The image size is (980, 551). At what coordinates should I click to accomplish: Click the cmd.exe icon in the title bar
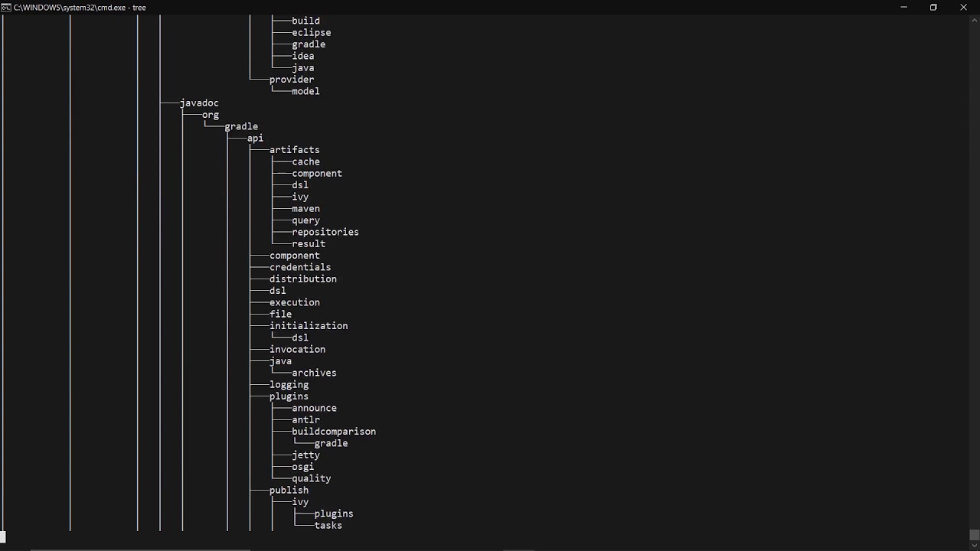click(x=6, y=8)
